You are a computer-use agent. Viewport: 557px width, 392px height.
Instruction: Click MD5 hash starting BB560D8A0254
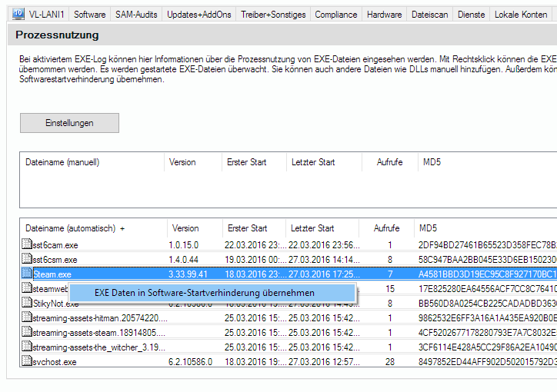pos(488,304)
